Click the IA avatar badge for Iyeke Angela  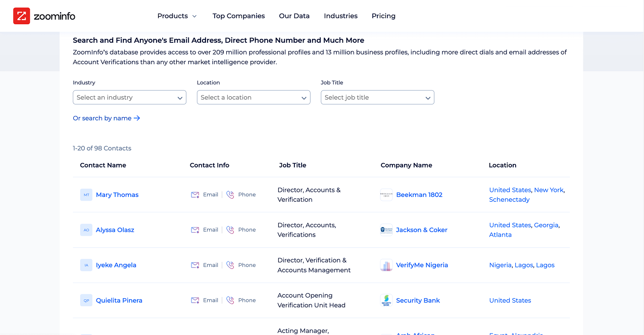pyautogui.click(x=86, y=265)
